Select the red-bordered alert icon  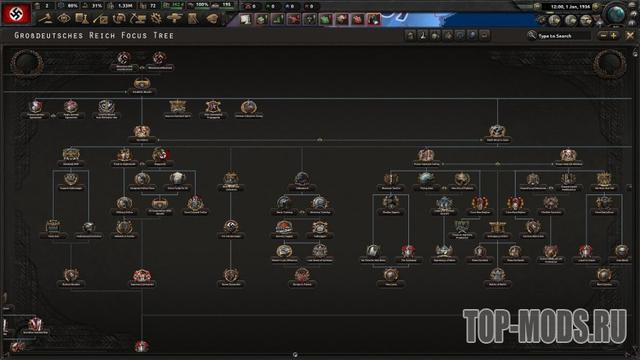click(373, 19)
